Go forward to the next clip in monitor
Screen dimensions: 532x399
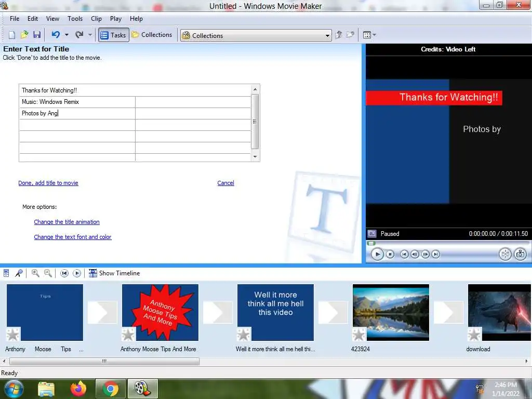point(436,254)
